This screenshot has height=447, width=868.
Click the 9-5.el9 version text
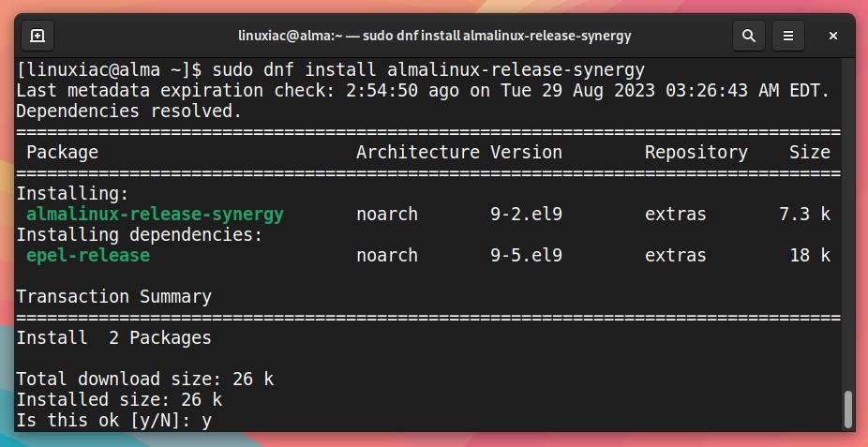526,256
